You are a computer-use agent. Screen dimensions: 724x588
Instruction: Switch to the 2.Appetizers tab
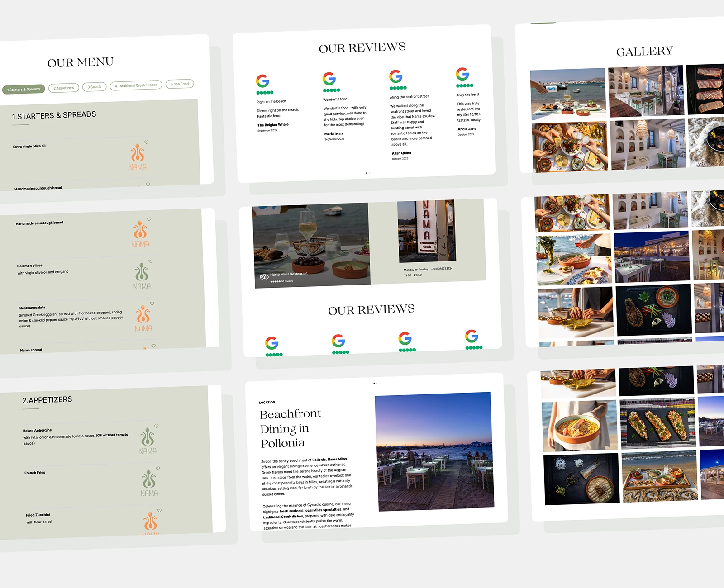[x=64, y=88]
